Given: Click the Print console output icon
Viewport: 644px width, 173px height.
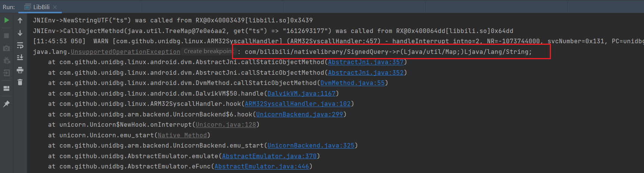Looking at the screenshot, I should [x=20, y=70].
